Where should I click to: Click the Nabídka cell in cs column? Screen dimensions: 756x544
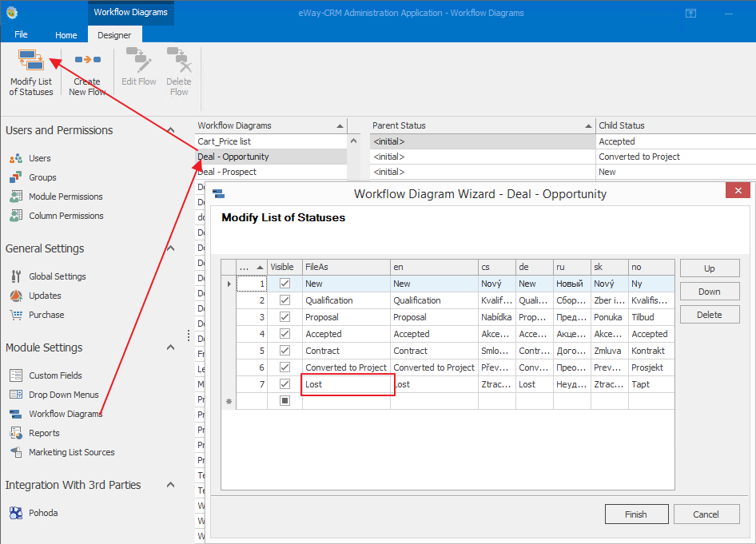pos(497,317)
